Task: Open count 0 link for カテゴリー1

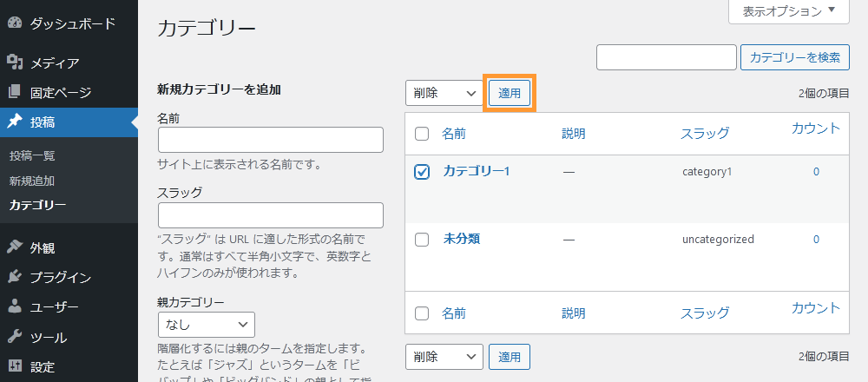Action: point(816,172)
